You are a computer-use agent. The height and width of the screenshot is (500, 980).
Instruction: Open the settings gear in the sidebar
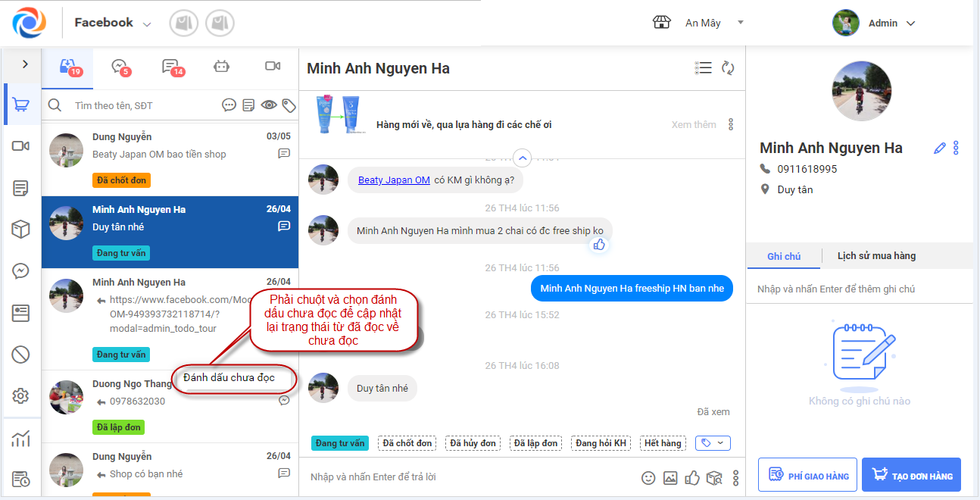[21, 395]
